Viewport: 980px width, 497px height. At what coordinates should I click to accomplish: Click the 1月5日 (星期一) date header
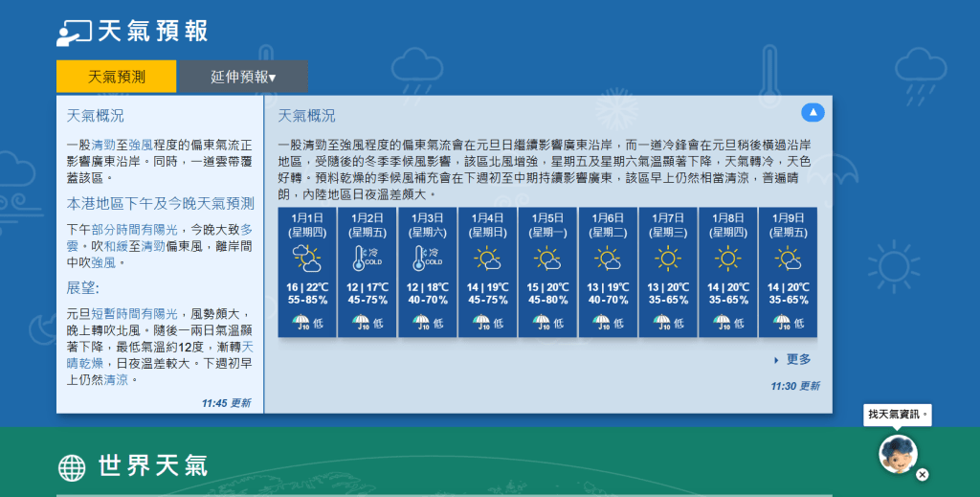pos(547,225)
